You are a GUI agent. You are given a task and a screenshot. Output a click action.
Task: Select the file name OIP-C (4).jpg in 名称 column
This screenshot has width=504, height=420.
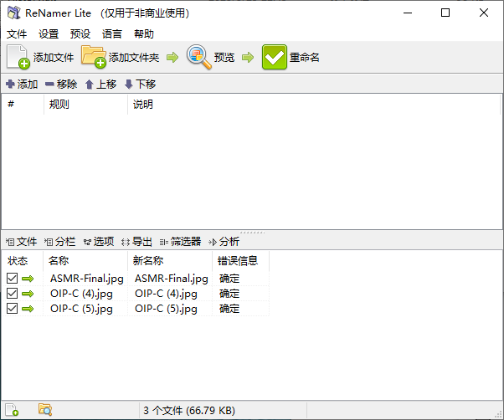pyautogui.click(x=81, y=294)
